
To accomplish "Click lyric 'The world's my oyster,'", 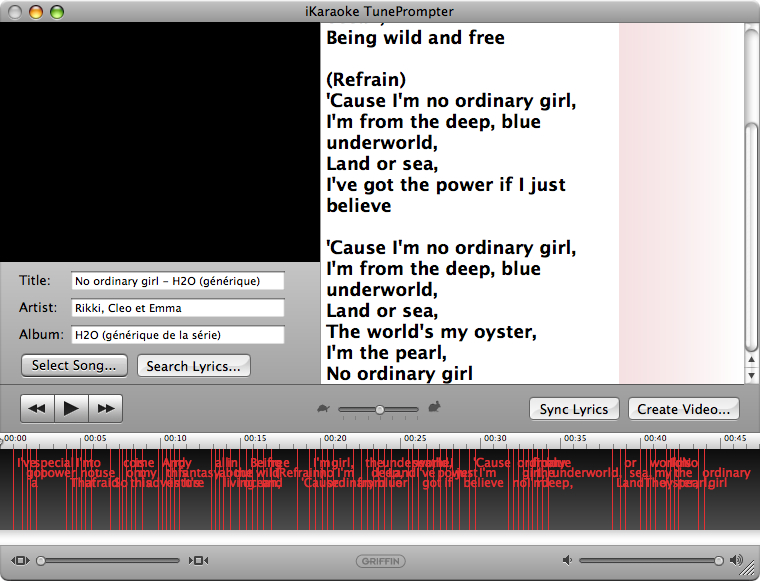I will (x=431, y=332).
